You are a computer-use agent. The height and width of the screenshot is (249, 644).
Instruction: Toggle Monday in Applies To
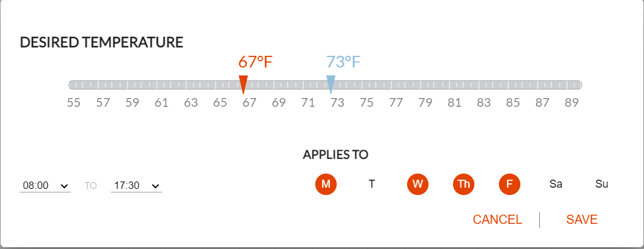pos(326,184)
